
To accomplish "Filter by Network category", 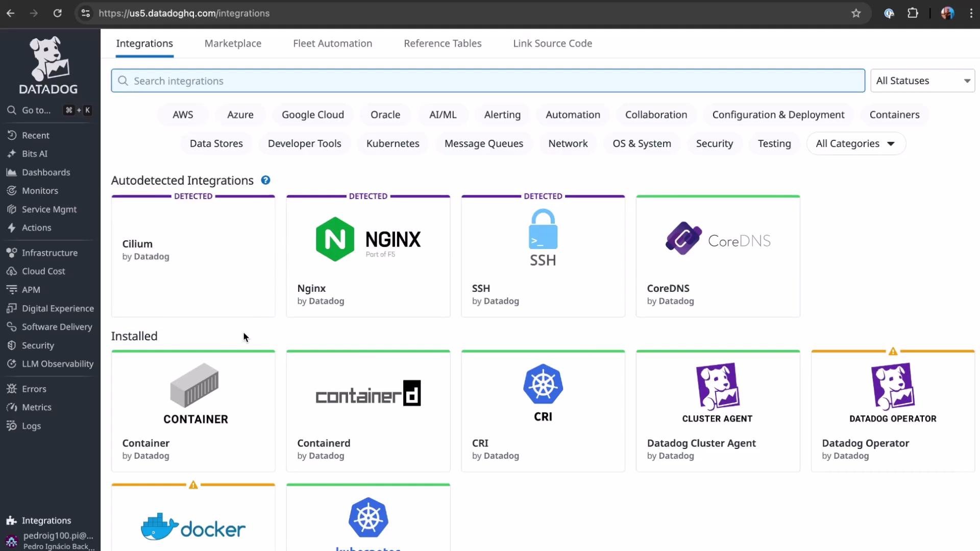I will tap(568, 143).
